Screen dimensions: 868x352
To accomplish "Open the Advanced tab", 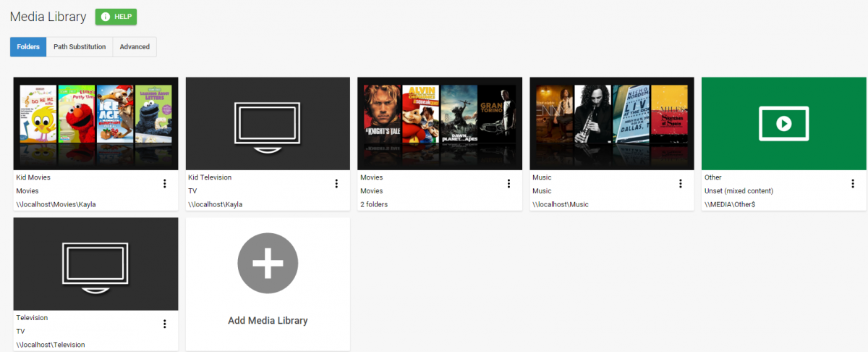I will click(135, 47).
